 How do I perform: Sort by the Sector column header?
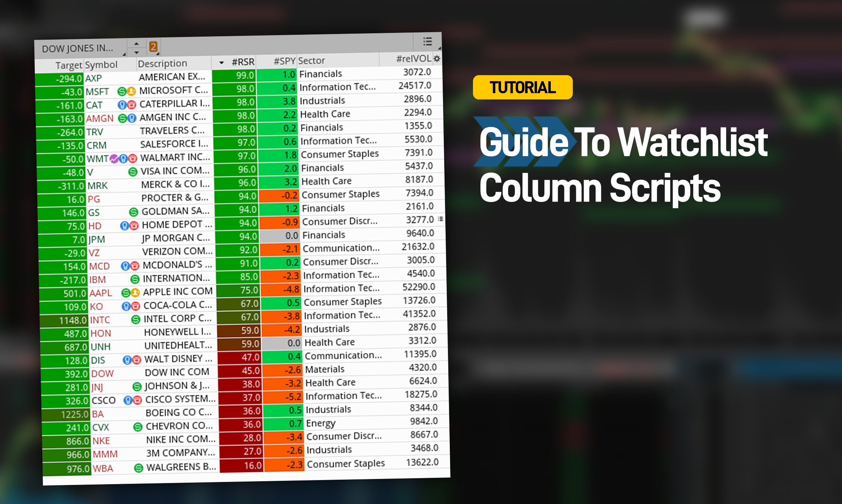coord(311,61)
